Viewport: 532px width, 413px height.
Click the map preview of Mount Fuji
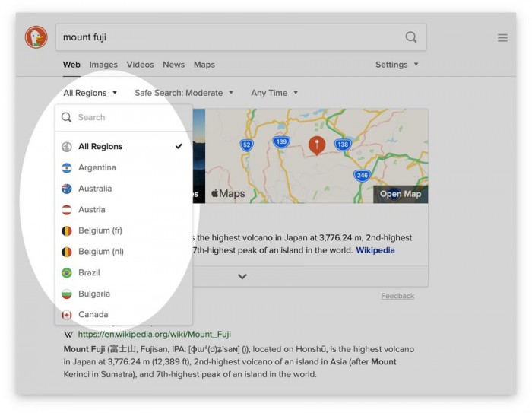coord(317,156)
